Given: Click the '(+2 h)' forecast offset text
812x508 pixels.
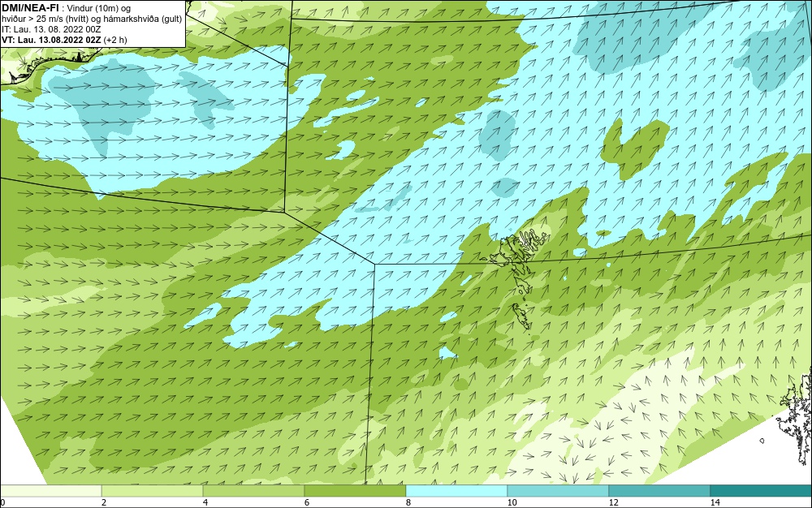Looking at the screenshot, I should [116, 40].
